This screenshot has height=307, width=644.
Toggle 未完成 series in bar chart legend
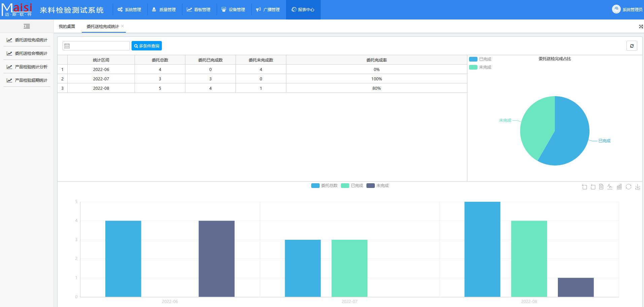tap(378, 186)
